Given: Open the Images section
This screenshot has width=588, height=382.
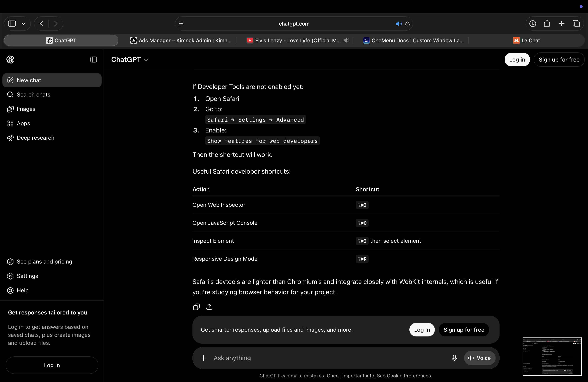Looking at the screenshot, I should click(52, 109).
